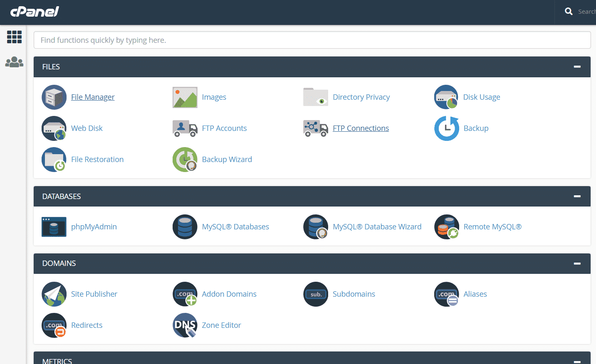Click the DATABASES section header title
This screenshot has width=596, height=364.
tap(62, 197)
